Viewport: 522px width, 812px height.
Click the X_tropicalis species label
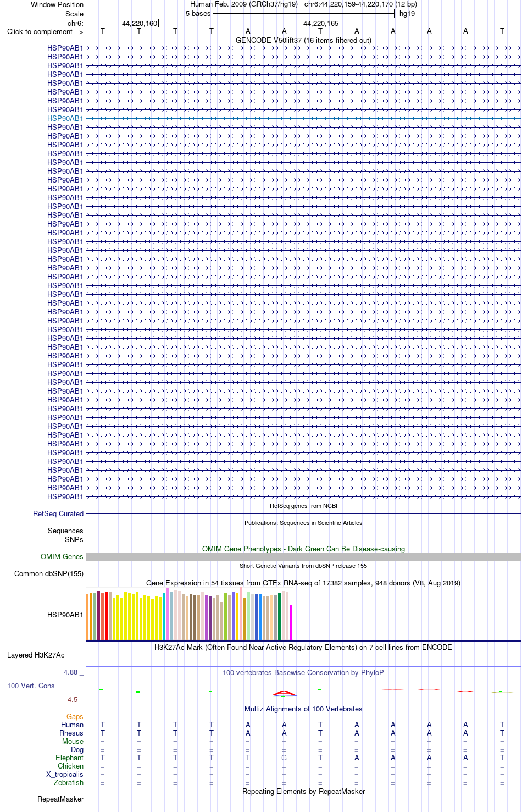coord(65,774)
